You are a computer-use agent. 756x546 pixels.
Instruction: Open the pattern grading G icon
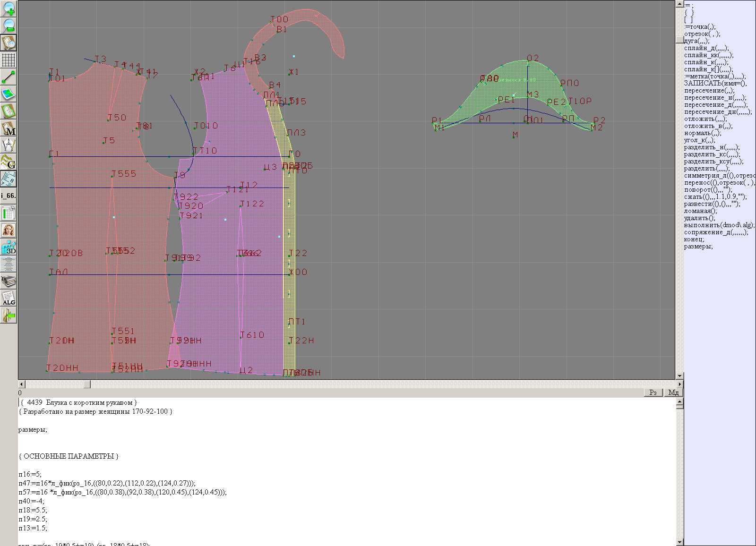(x=9, y=162)
